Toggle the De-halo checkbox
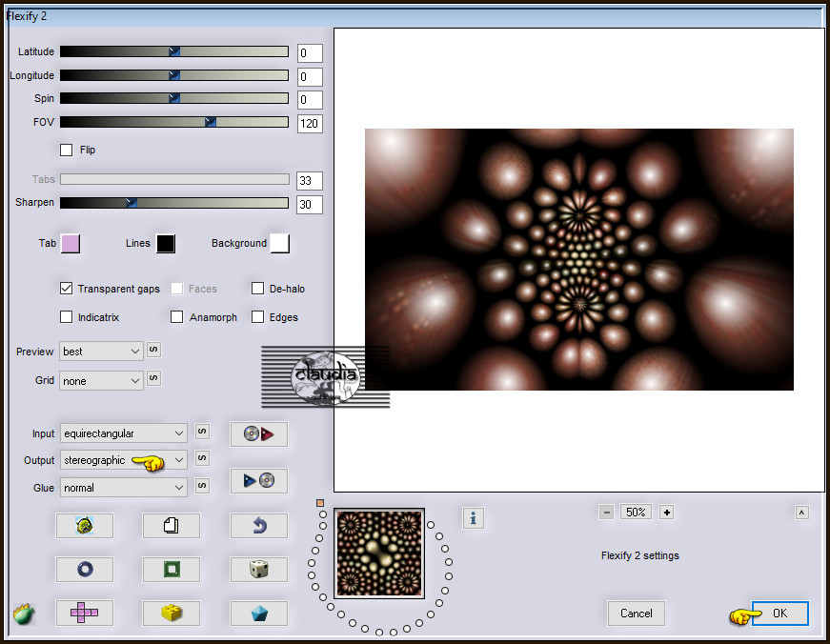 [258, 289]
